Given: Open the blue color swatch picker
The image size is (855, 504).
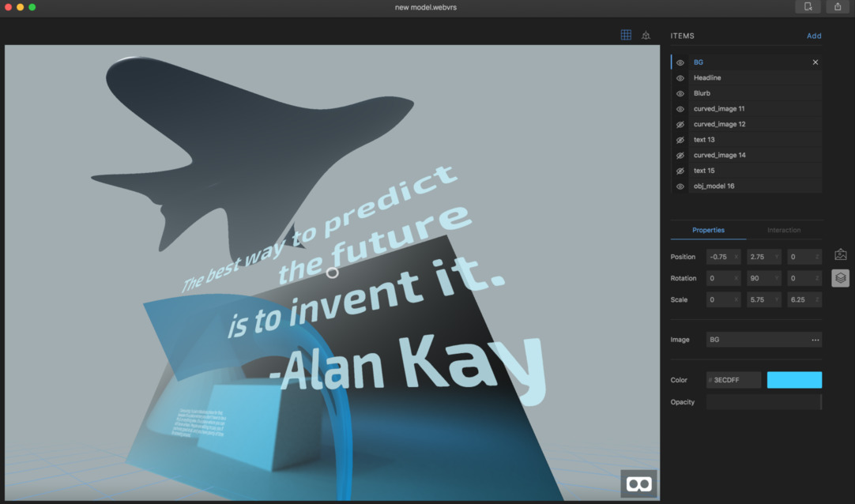Looking at the screenshot, I should pos(794,380).
